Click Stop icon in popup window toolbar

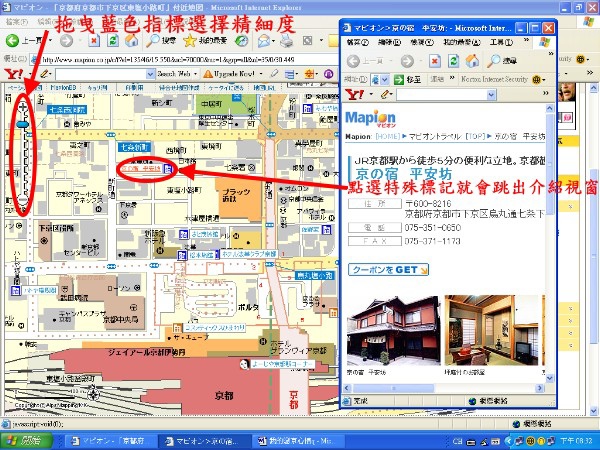[434, 61]
